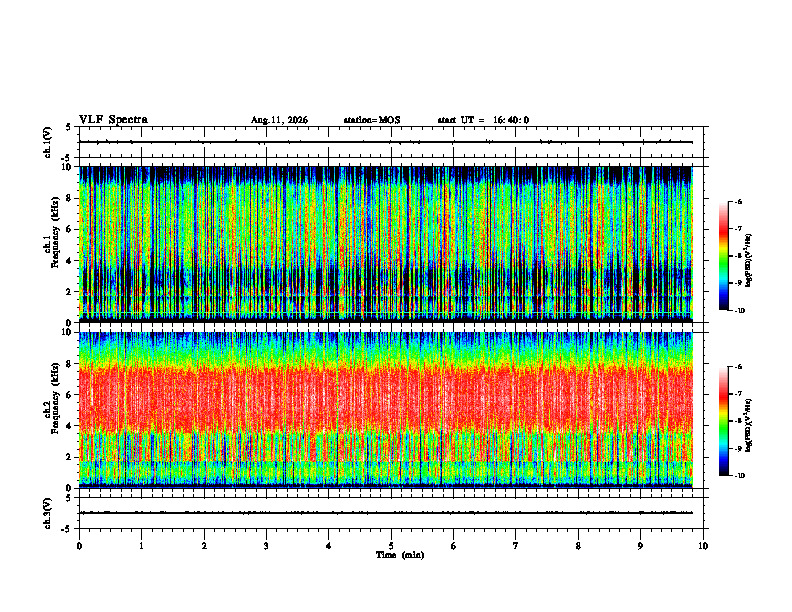This screenshot has width=792, height=612.
Task: Click the 0 minute tick on time axis
Action: (x=79, y=546)
